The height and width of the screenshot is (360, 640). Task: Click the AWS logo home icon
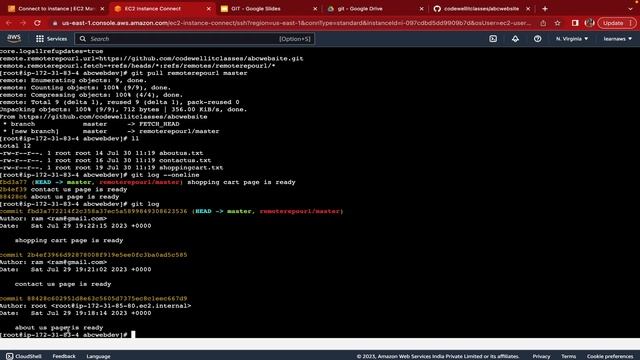point(14,38)
